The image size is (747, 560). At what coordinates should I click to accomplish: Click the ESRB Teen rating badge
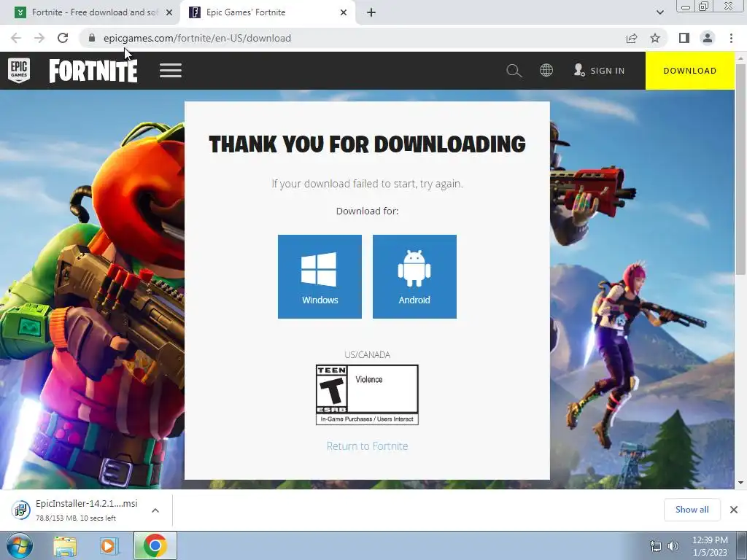(x=368, y=394)
